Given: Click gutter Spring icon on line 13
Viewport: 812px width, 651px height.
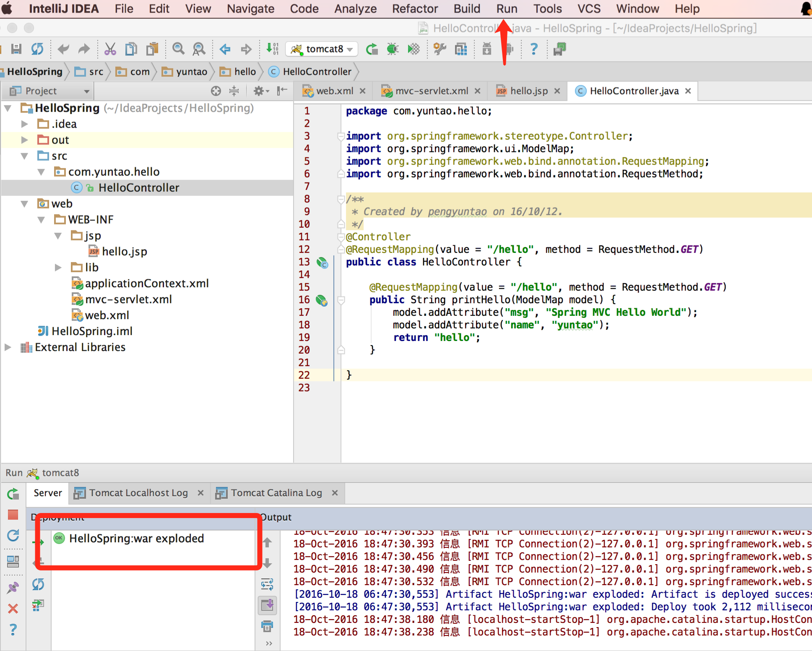Looking at the screenshot, I should (322, 263).
